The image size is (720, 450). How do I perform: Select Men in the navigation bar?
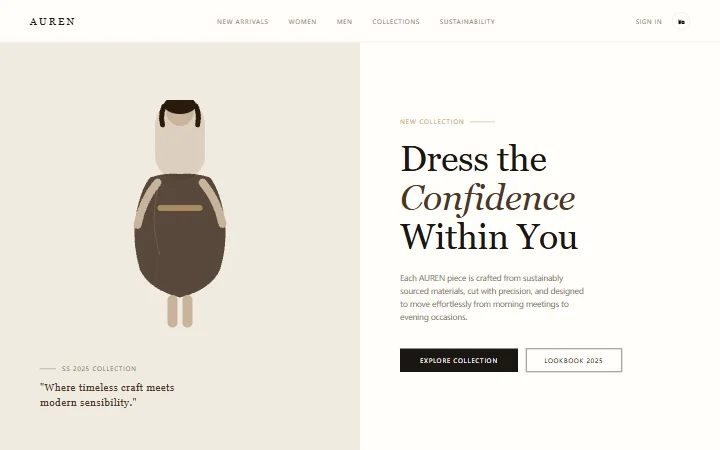(x=344, y=22)
